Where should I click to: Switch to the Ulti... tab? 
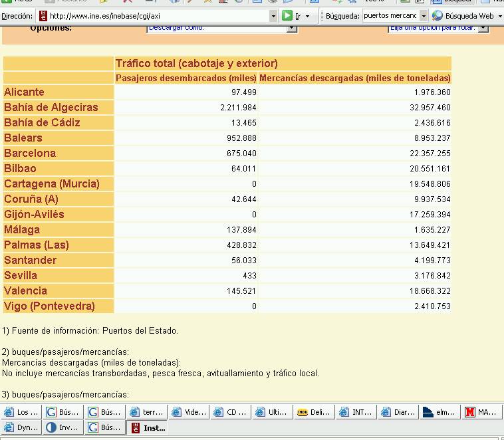coord(273,412)
